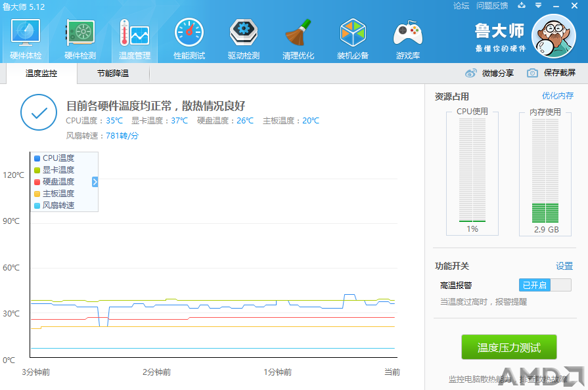Switch to 温度监控 tab
This screenshot has width=588, height=390.
pos(41,74)
